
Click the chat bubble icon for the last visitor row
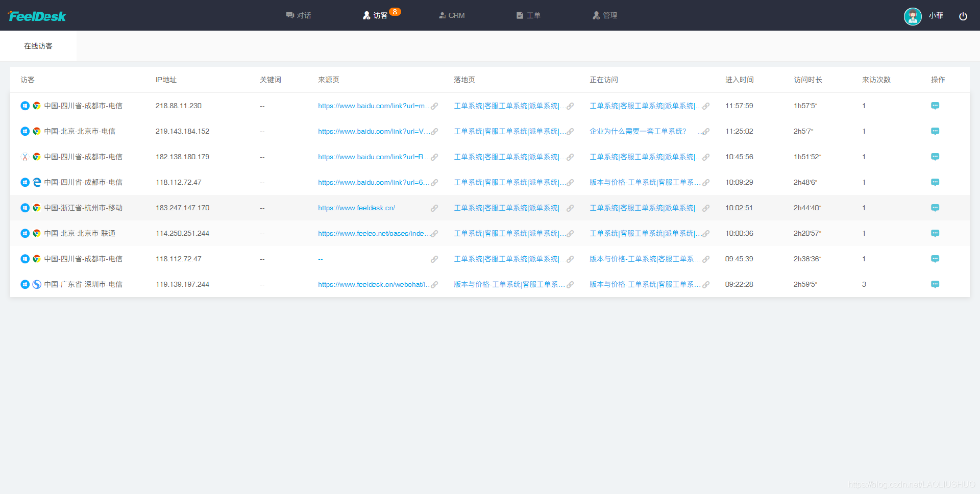935,284
